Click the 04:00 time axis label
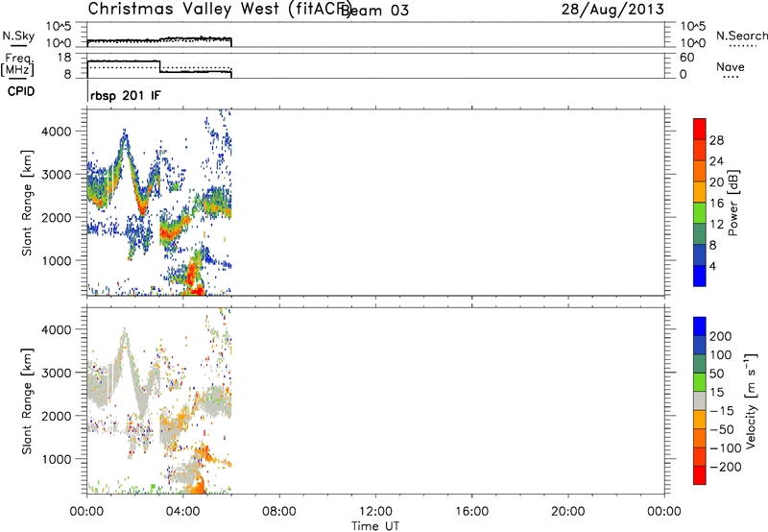Viewport: 768px width, 532px height. 183,512
